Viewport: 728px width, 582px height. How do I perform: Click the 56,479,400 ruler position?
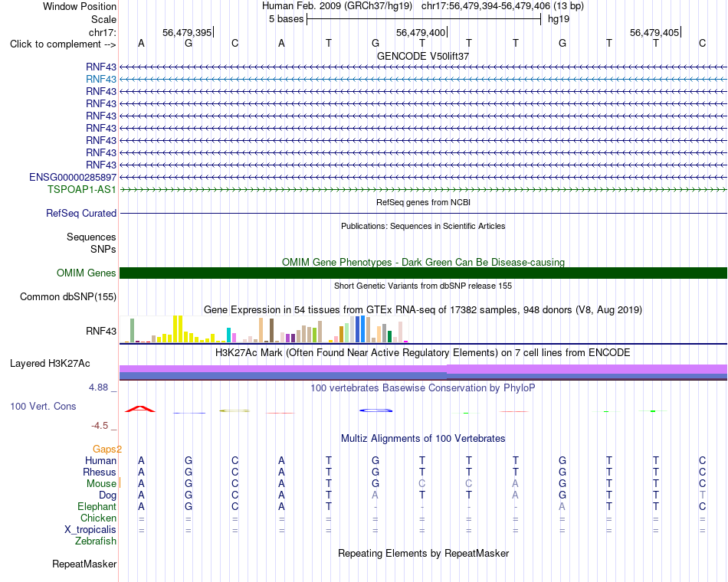(x=421, y=32)
